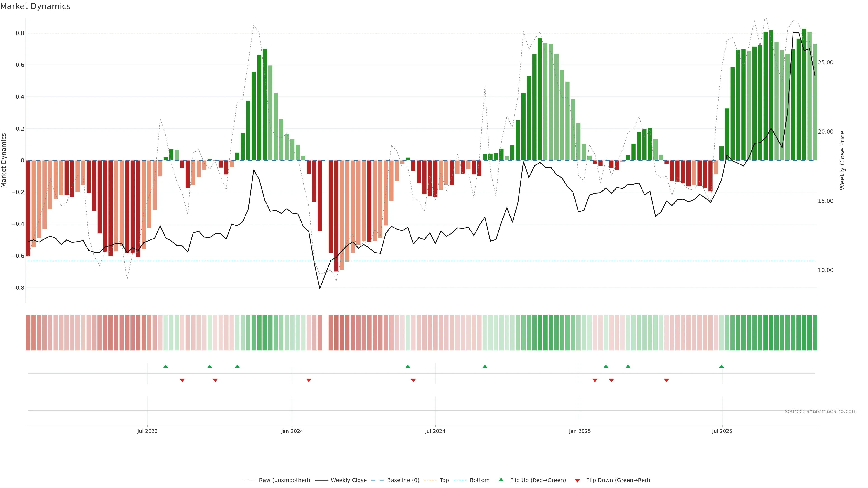Click the Jul 2024 x-axis label
The image size is (868, 488).
[435, 431]
